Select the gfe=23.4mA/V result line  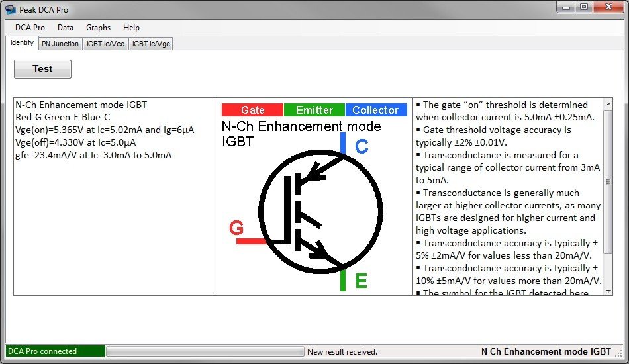(x=93, y=155)
